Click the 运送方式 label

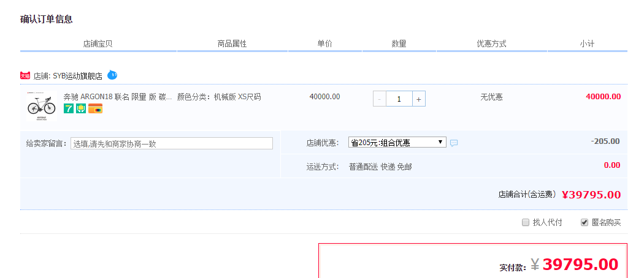point(323,167)
